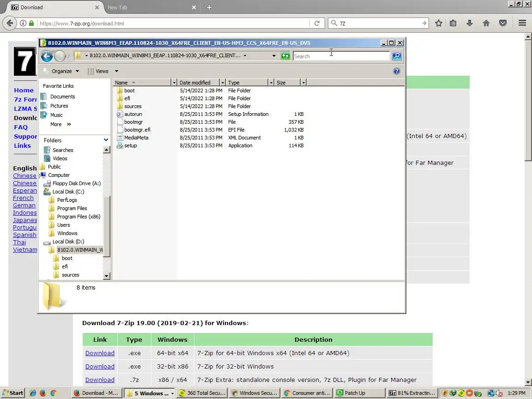This screenshot has width=532, height=399.
Task: Open Windows Start button
Action: click(13, 393)
